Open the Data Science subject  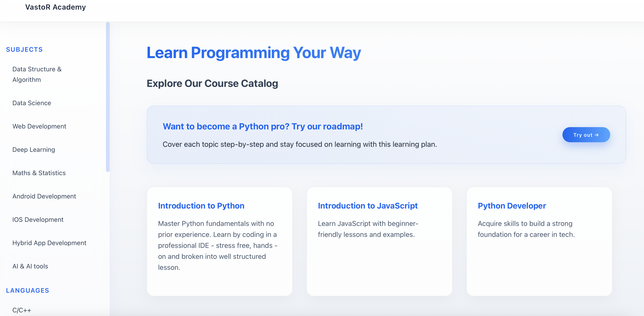[x=32, y=103]
